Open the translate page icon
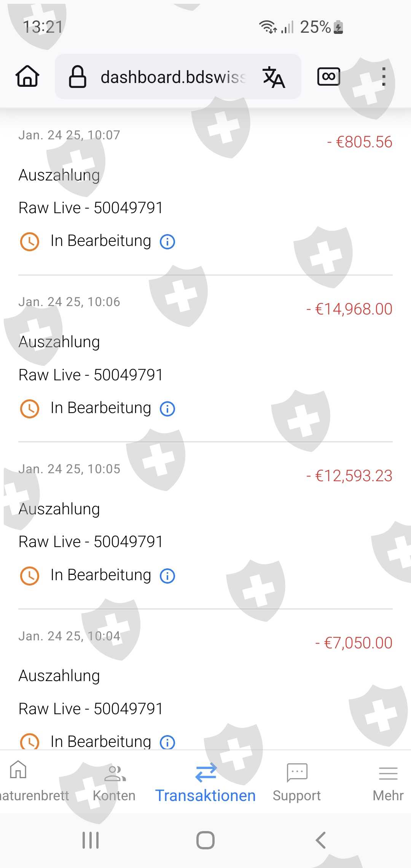The image size is (411, 868). click(x=274, y=77)
